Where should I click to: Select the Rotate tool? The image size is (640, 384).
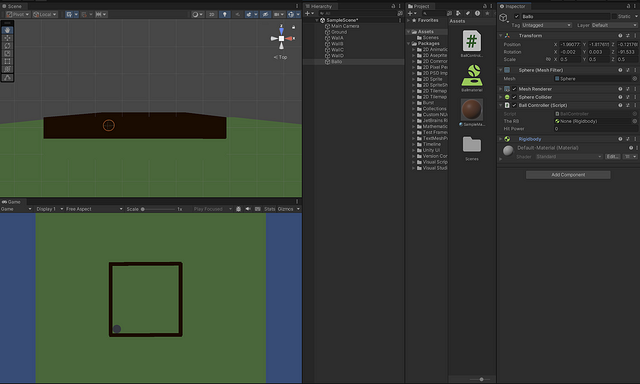point(7,46)
